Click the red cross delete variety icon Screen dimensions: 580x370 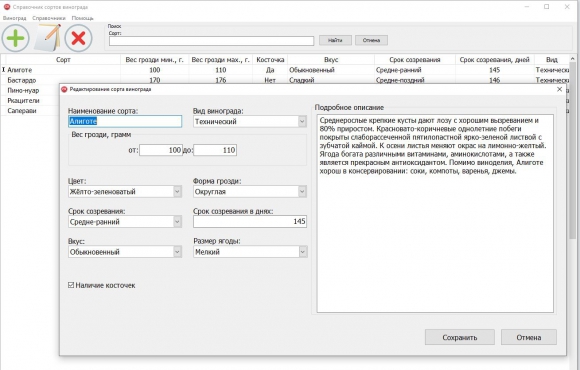tap(78, 38)
